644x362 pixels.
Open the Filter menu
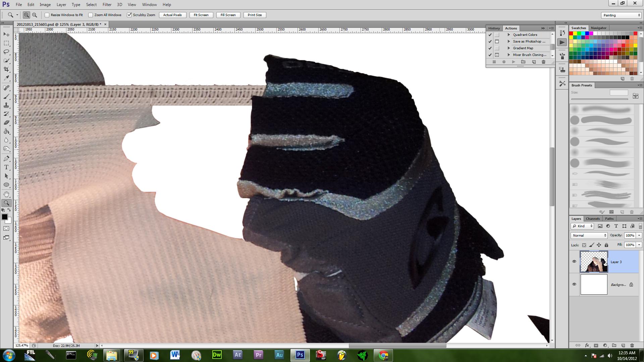pyautogui.click(x=107, y=5)
